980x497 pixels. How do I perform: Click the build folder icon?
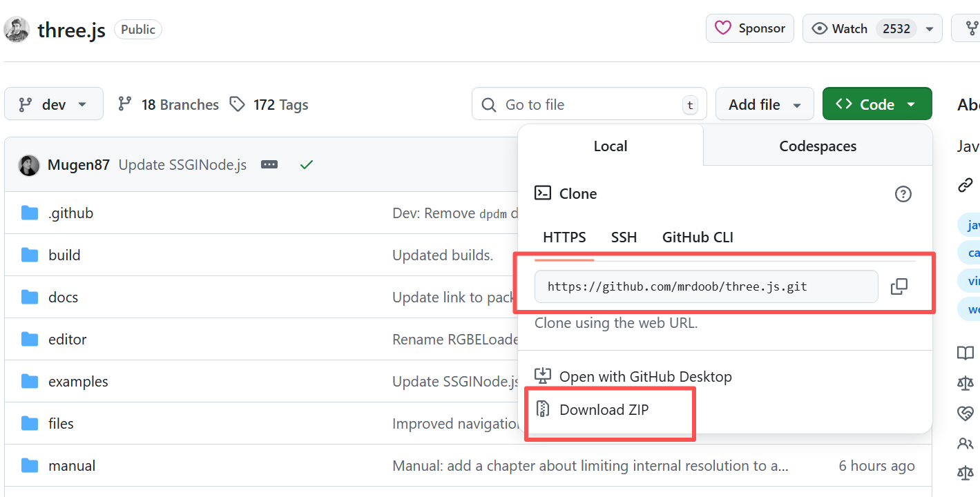coord(30,255)
